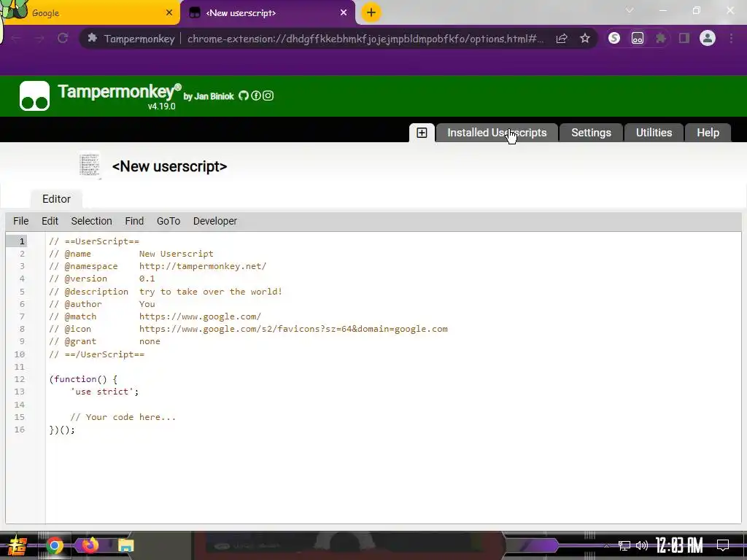Viewport: 747px width, 560px height.
Task: Click the share page icon in address bar
Action: pyautogui.click(x=562, y=39)
